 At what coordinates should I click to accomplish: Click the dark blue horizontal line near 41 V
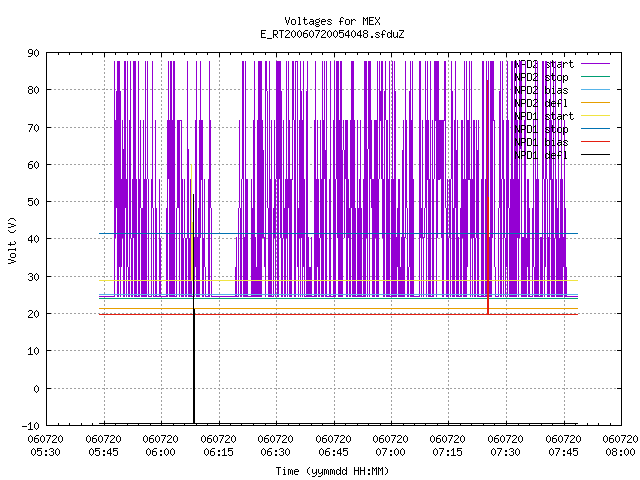(338, 233)
